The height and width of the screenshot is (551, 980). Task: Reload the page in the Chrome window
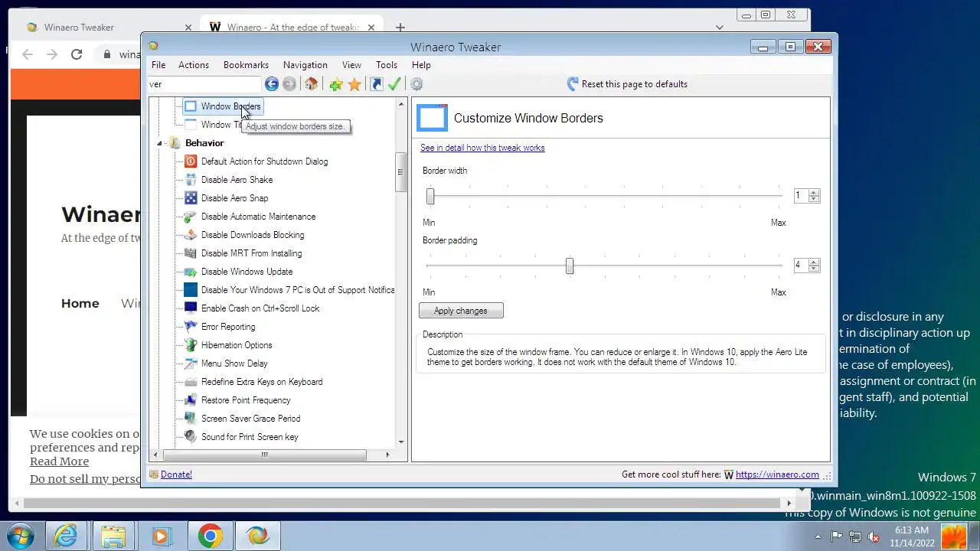pyautogui.click(x=77, y=54)
